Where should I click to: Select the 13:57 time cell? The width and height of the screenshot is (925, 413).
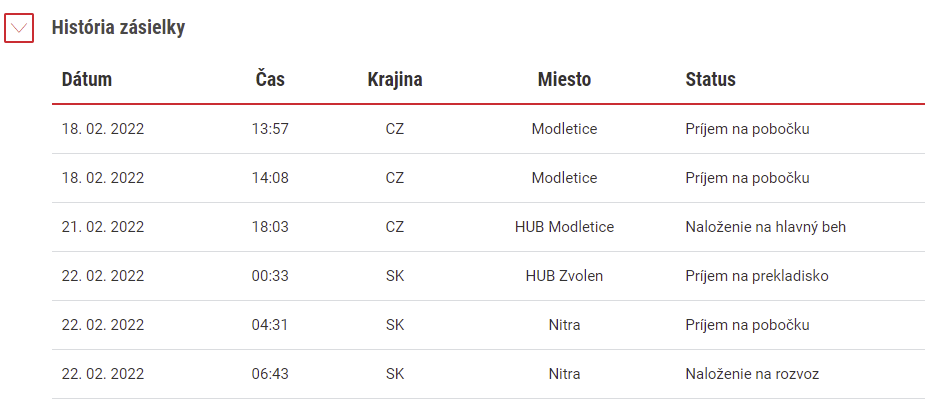click(270, 129)
